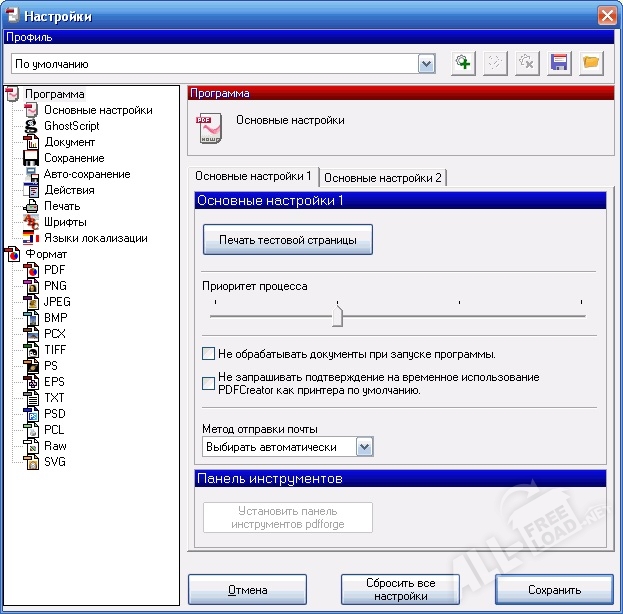Click the add new profile icon
623x614 pixels.
(462, 63)
